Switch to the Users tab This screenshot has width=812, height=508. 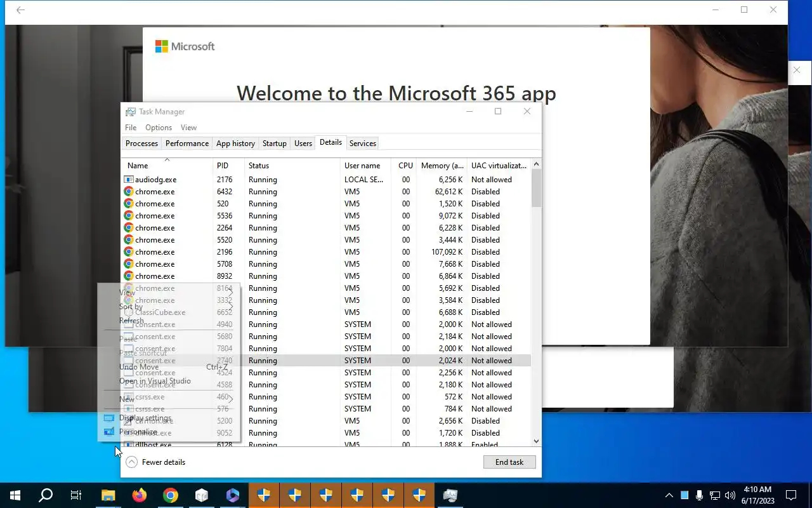coord(303,144)
